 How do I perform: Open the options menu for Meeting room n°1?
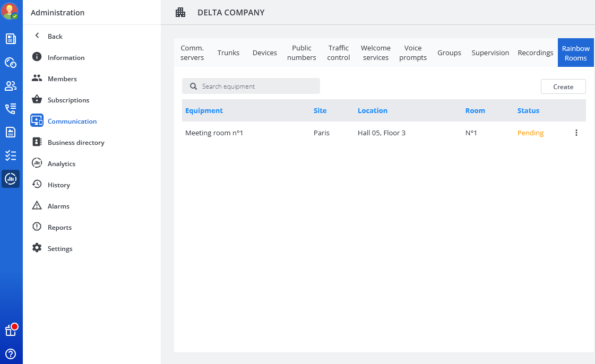(x=576, y=133)
